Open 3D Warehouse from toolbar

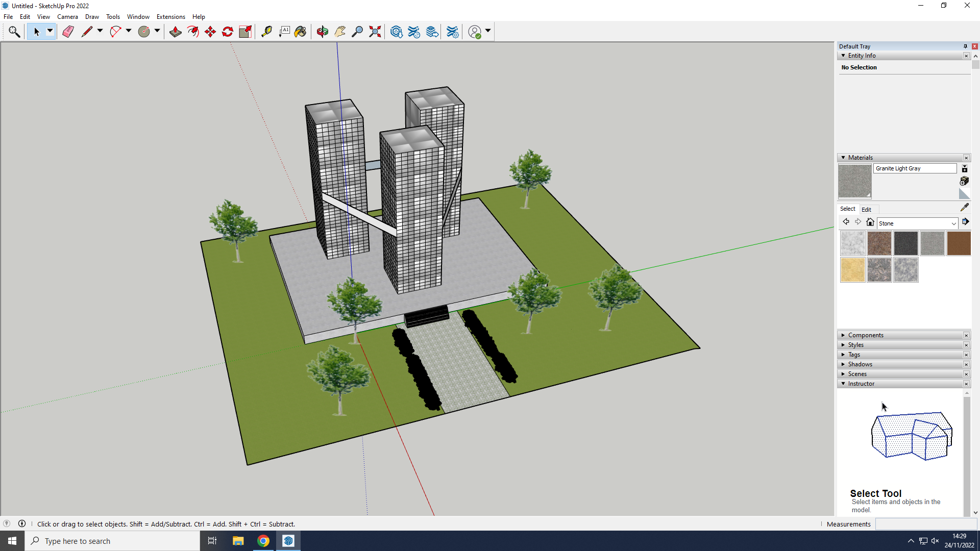[396, 32]
